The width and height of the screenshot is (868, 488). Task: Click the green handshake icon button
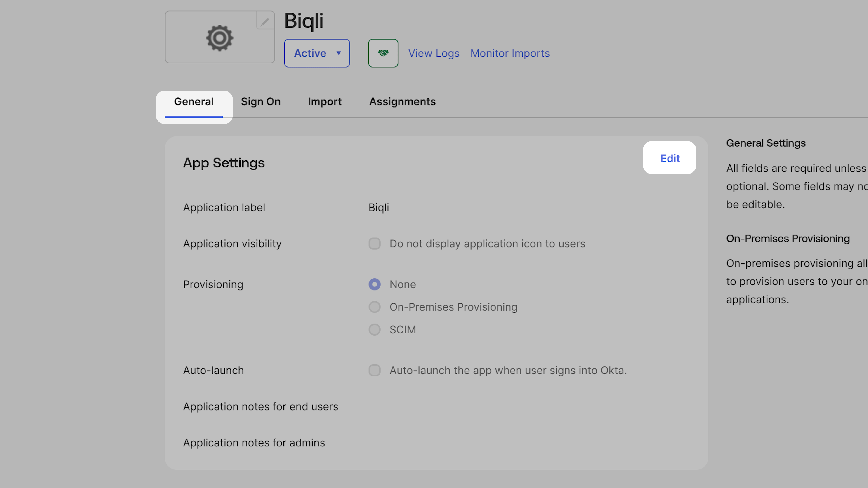tap(383, 53)
